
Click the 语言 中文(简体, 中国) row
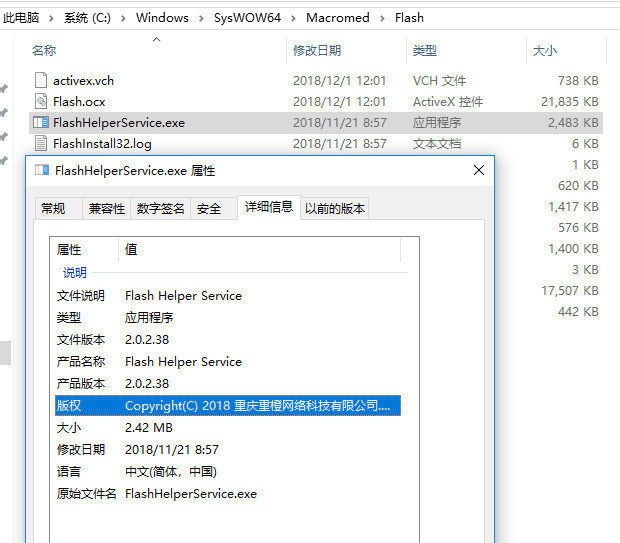(228, 471)
